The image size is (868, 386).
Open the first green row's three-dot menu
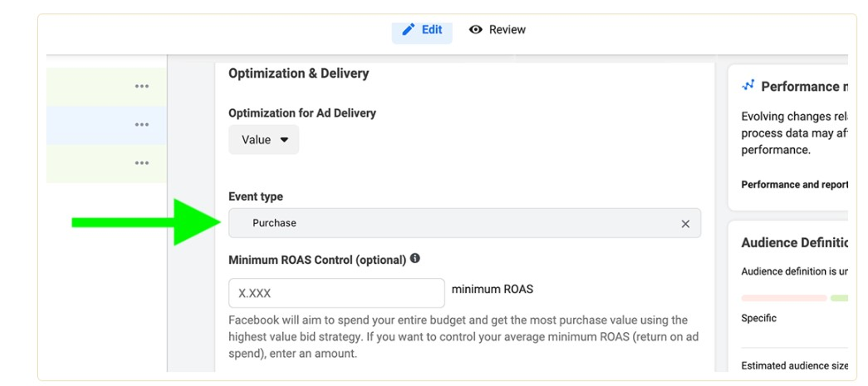coord(142,86)
